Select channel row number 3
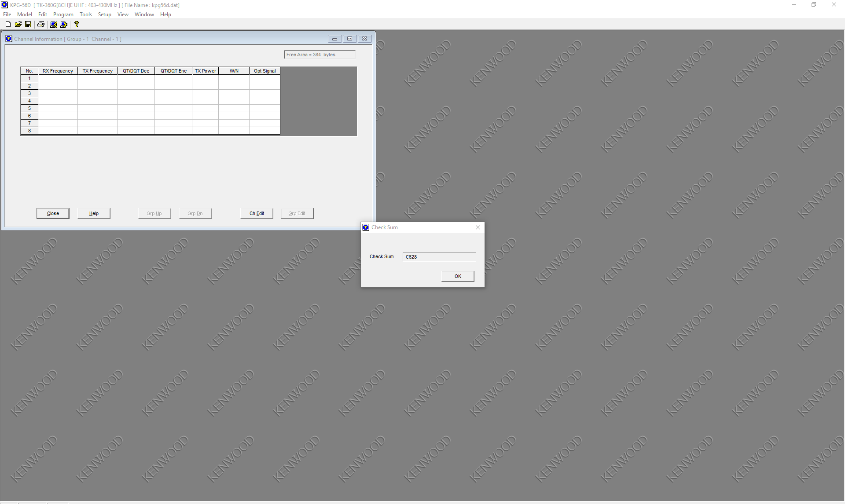The height and width of the screenshot is (504, 845). (x=29, y=93)
